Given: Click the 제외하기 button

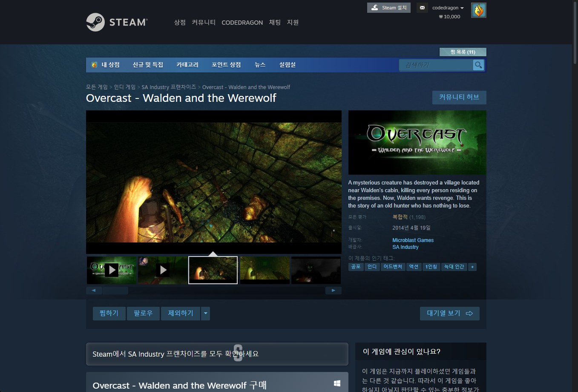Looking at the screenshot, I should pos(181,314).
